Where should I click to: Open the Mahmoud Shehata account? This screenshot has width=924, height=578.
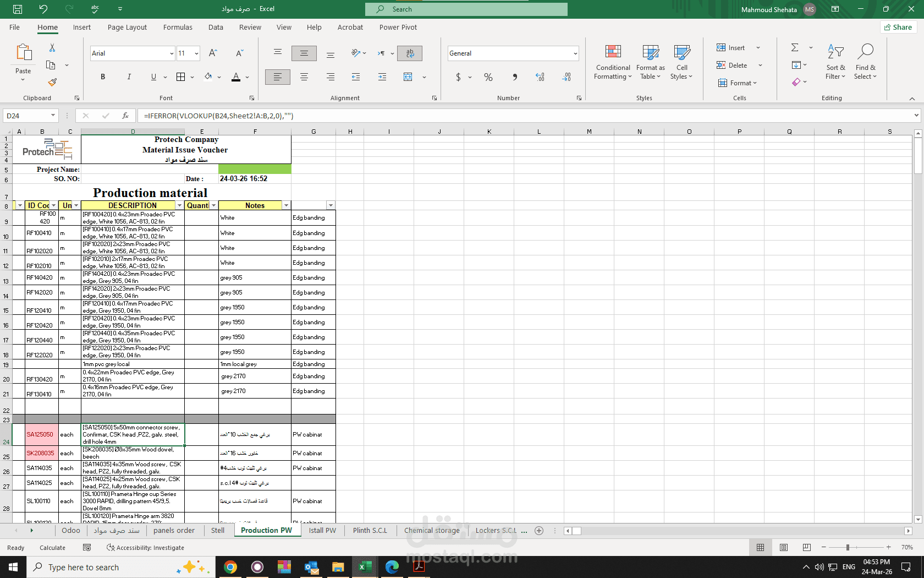coord(778,9)
